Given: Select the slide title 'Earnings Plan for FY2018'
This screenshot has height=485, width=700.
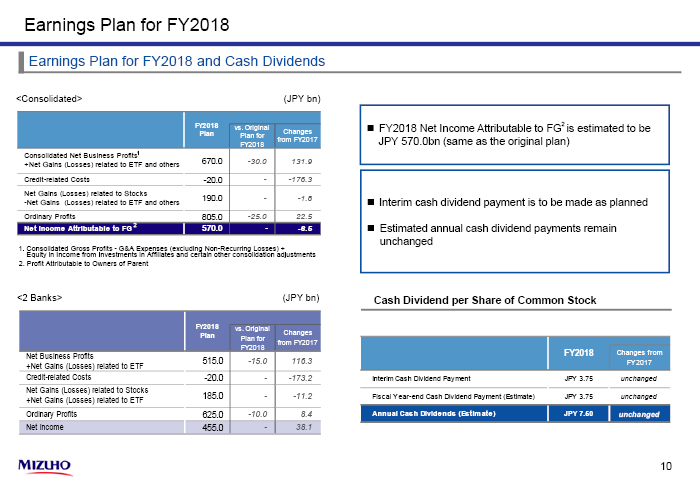Looking at the screenshot, I should click(x=126, y=24).
